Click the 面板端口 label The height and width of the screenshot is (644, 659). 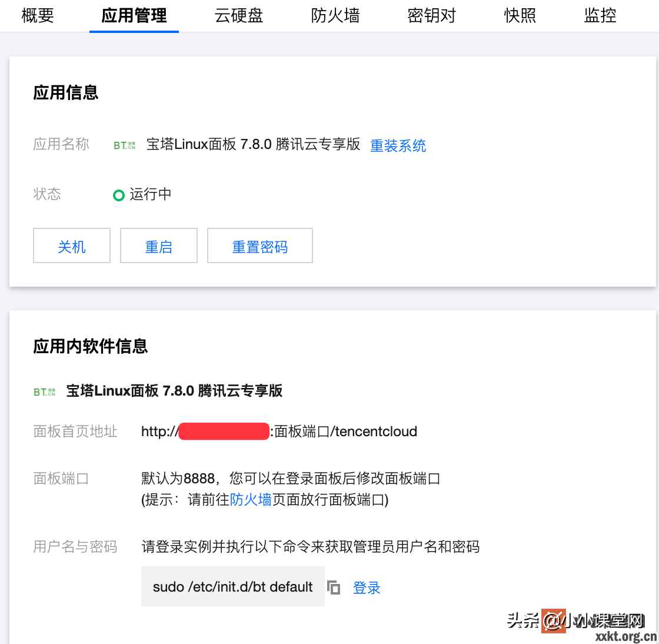[61, 479]
